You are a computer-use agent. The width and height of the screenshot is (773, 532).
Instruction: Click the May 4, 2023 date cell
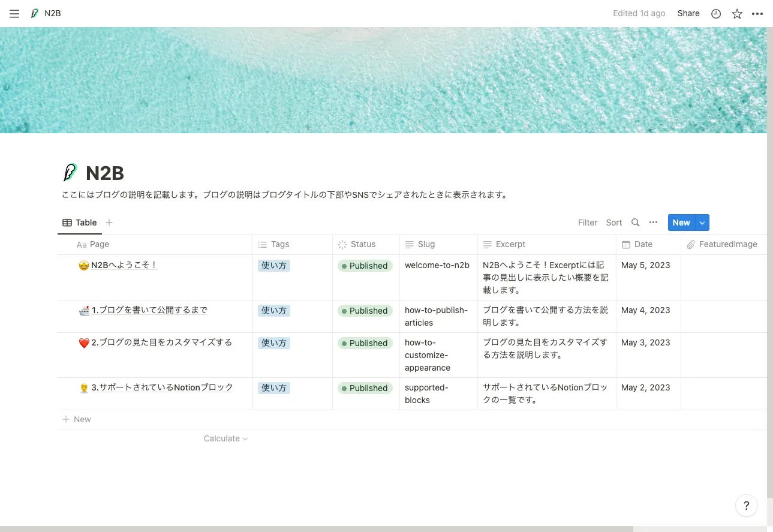tap(648, 317)
